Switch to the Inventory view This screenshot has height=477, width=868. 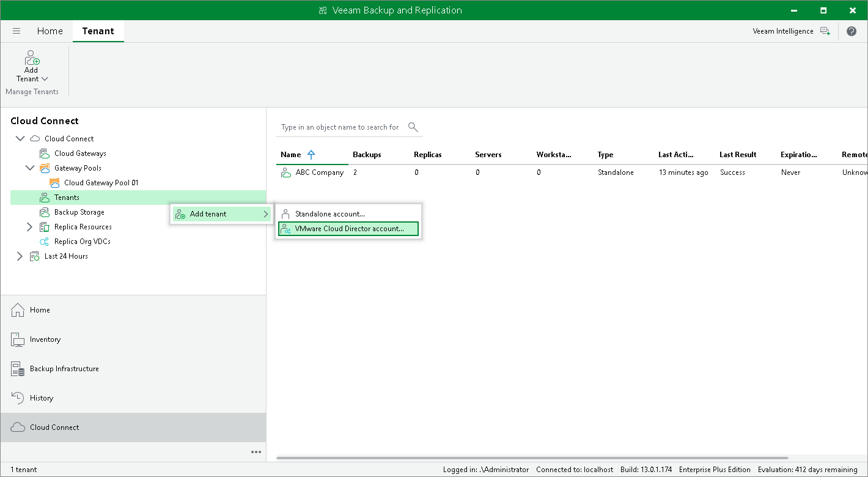click(45, 339)
